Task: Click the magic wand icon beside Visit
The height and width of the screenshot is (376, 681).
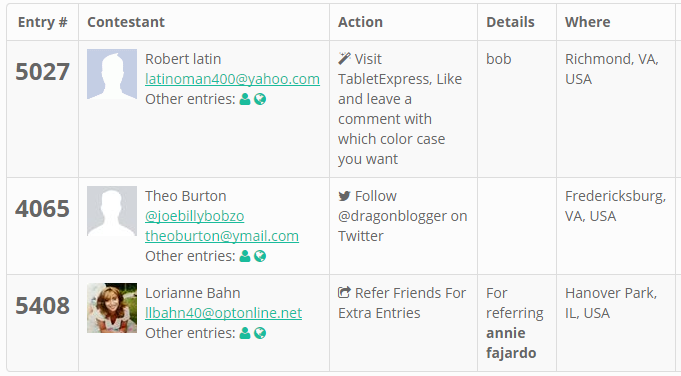Action: tap(344, 58)
